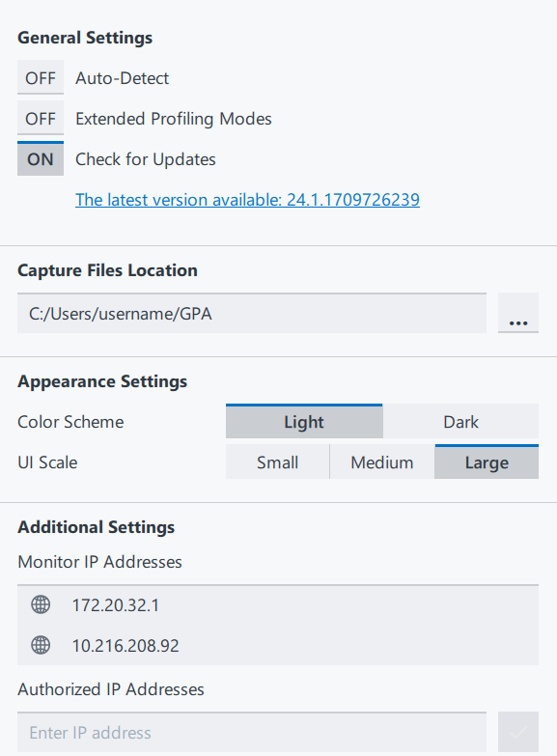This screenshot has width=557, height=756.
Task: Set UI Scale to Medium
Action: point(382,462)
